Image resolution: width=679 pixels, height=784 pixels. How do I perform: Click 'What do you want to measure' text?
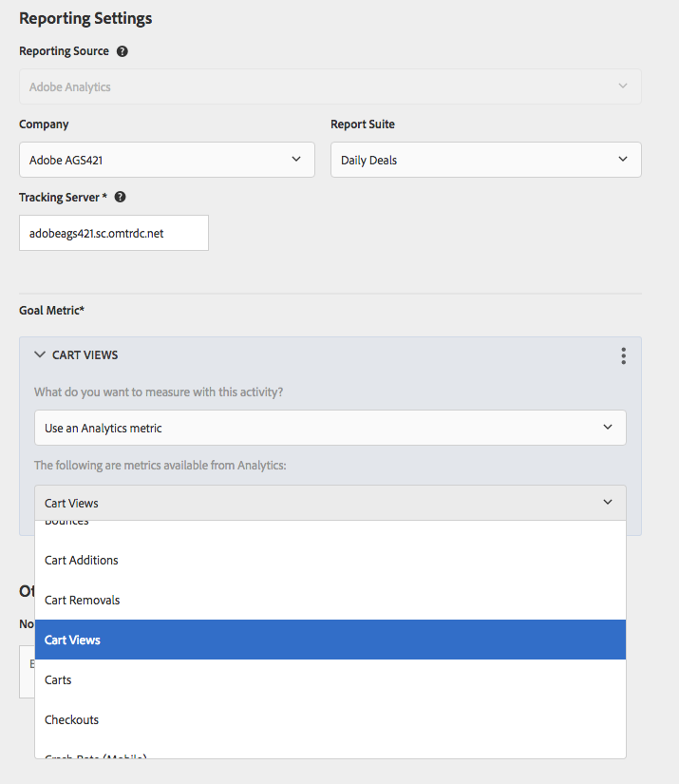click(x=159, y=392)
